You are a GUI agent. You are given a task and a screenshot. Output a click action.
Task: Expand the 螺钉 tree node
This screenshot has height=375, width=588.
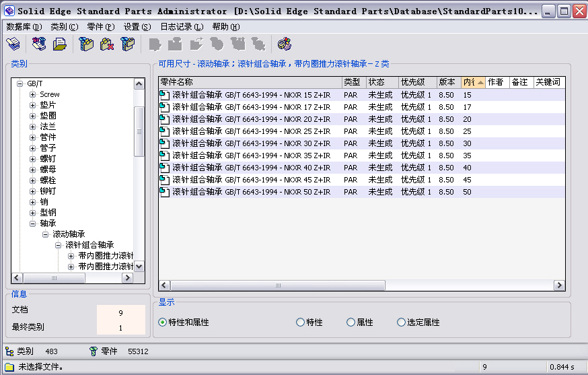pyautogui.click(x=32, y=159)
